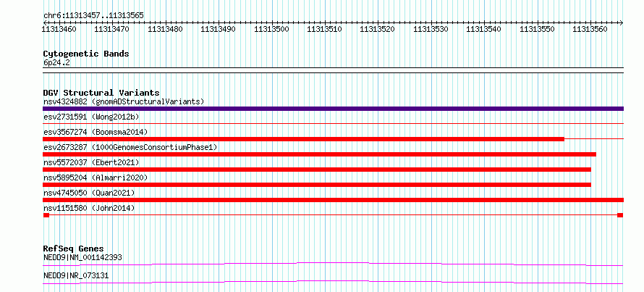The height and width of the screenshot is (292, 644).
Task: Click the left red block of nsv1151580
Action: [x=46, y=215]
